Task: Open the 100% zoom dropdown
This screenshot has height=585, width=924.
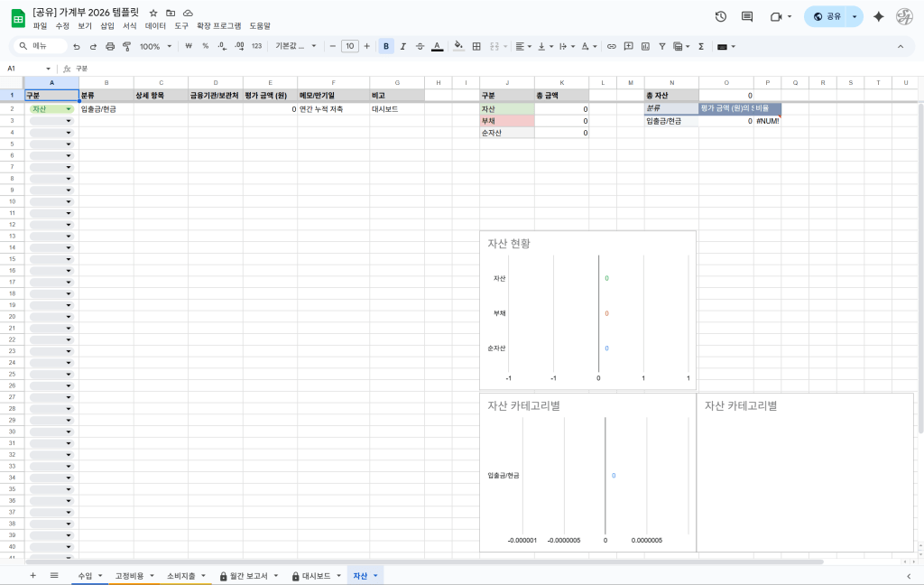Action: [155, 46]
